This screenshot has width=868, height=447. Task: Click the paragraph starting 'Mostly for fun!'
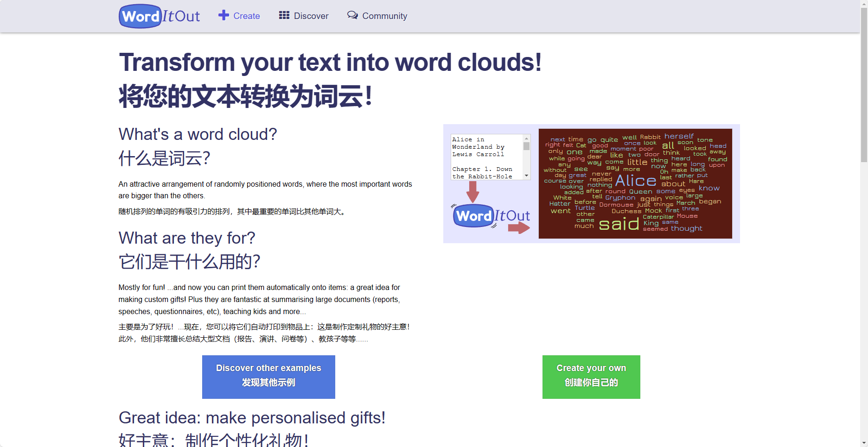pyautogui.click(x=259, y=299)
